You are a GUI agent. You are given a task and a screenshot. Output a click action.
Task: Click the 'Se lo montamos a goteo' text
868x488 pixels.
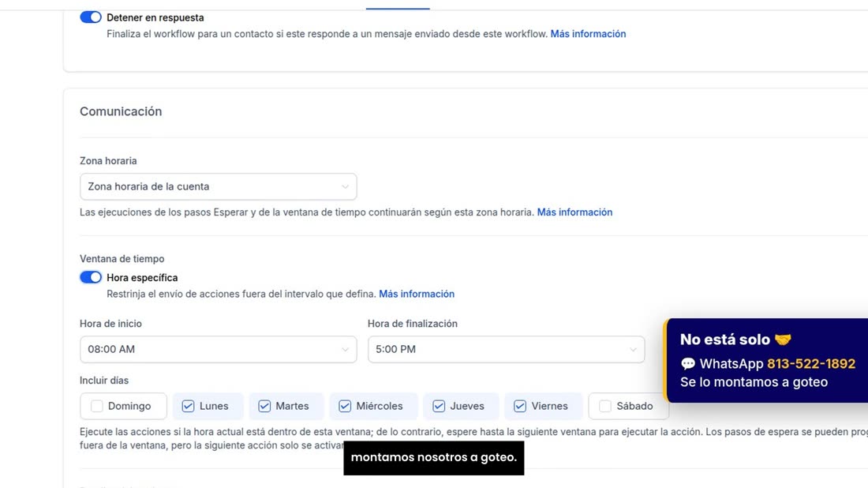pos(754,382)
